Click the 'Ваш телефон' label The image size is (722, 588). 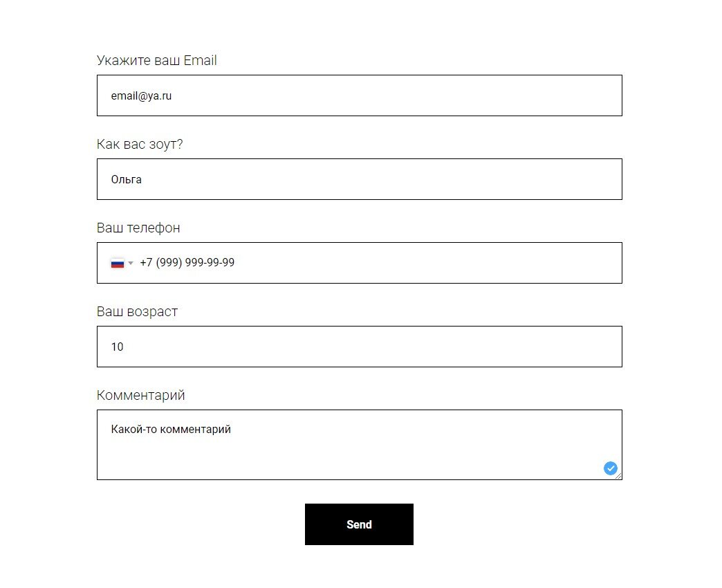coord(138,228)
